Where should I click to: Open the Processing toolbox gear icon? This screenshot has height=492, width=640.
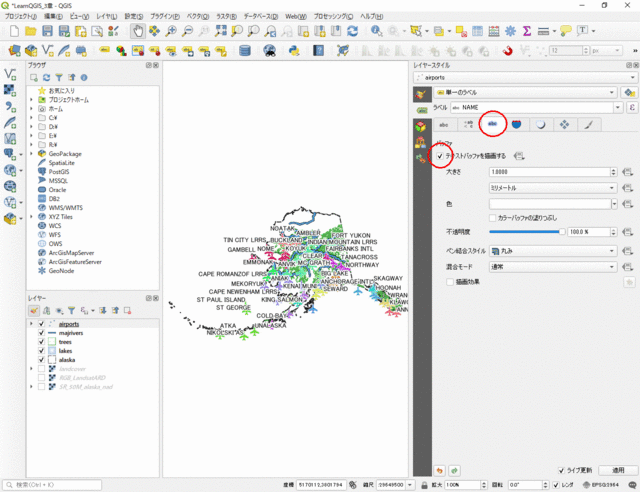(510, 31)
